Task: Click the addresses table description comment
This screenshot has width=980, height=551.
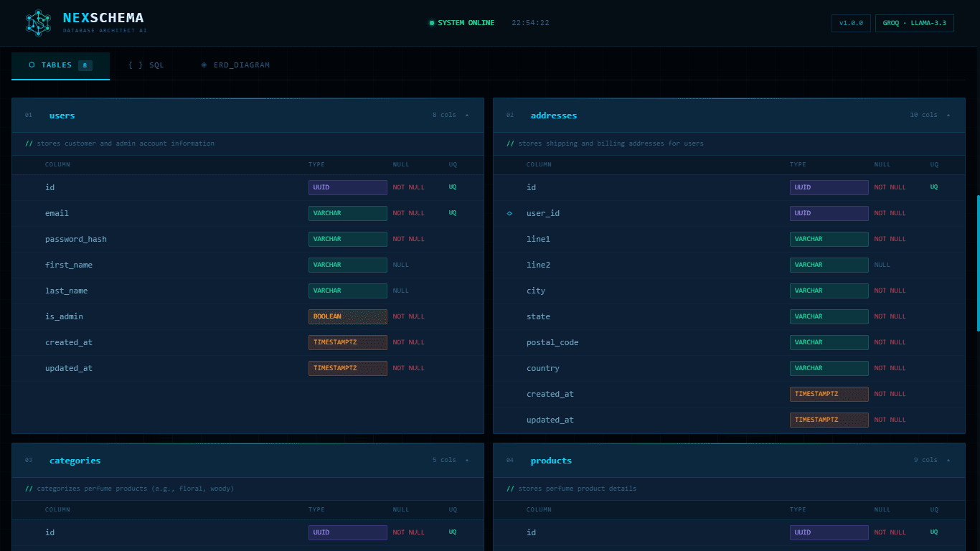Action: [x=605, y=143]
